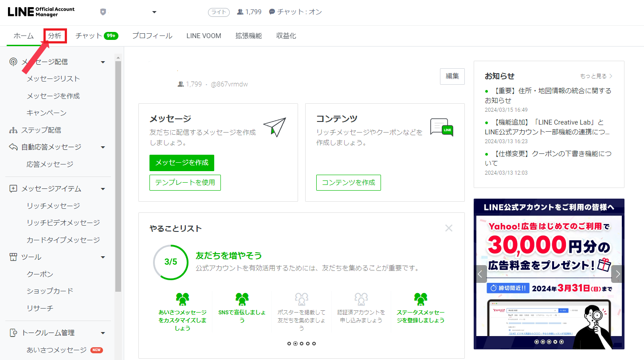Select the 拡張機能 tab

[248, 36]
